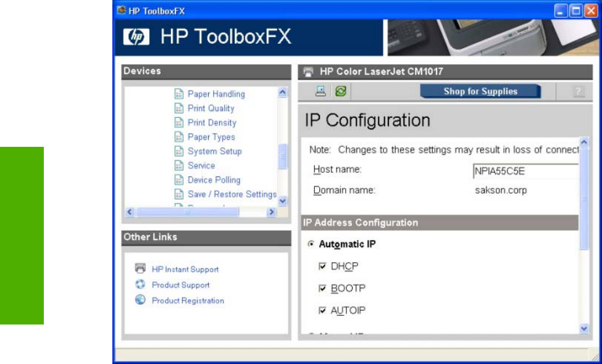Click the green refresh toolbar icon
Viewport: 602px width, 364px height.
(x=341, y=91)
